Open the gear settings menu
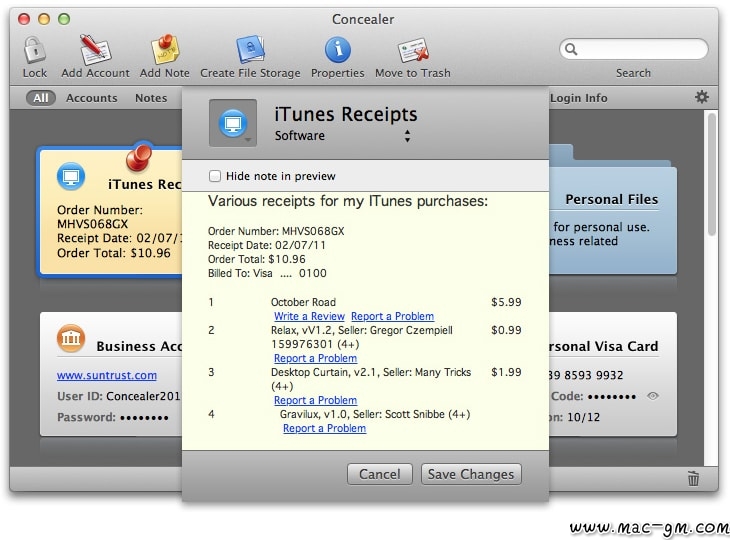Image resolution: width=730 pixels, height=540 pixels. 702,97
